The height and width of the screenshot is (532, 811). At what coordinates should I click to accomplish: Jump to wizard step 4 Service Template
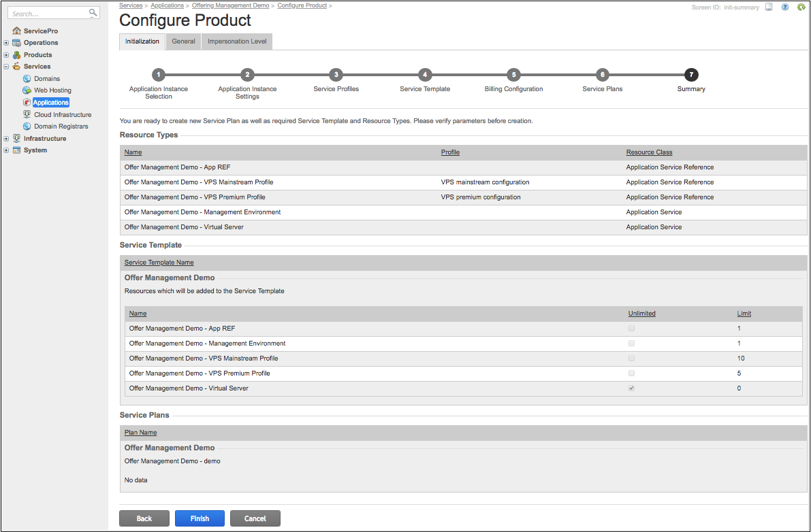pos(425,75)
